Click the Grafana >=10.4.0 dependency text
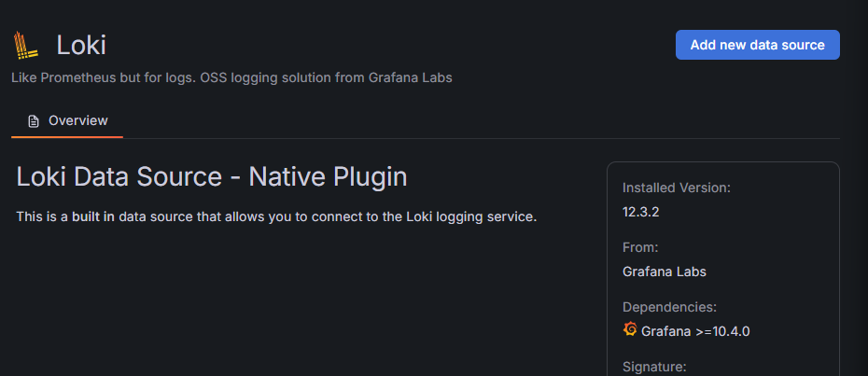This screenshot has height=376, width=868. click(695, 331)
